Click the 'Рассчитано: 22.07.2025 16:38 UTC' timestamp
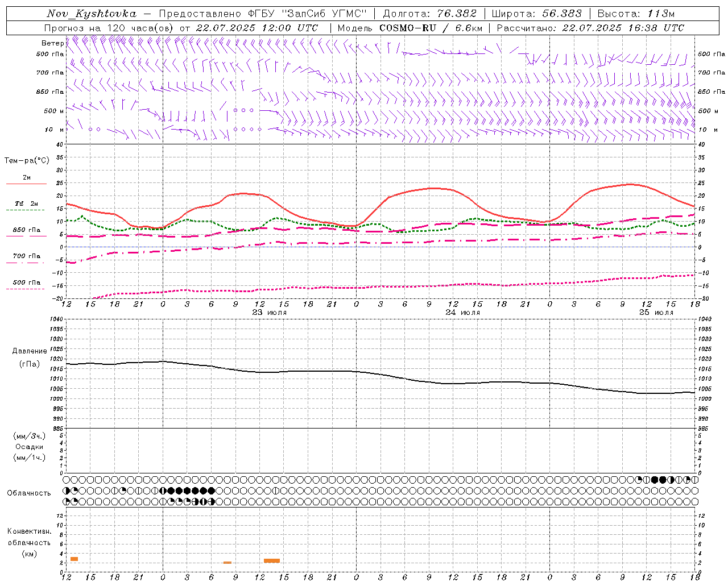 (x=590, y=28)
